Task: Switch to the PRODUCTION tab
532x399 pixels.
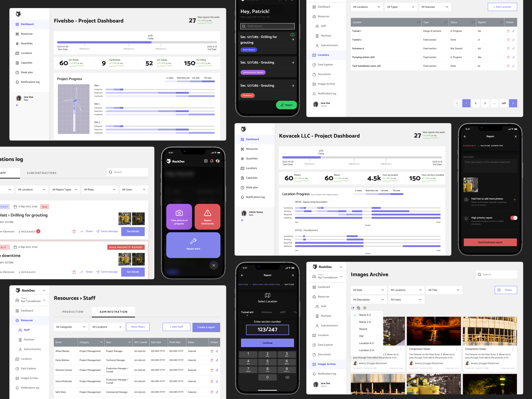Action: click(73, 312)
